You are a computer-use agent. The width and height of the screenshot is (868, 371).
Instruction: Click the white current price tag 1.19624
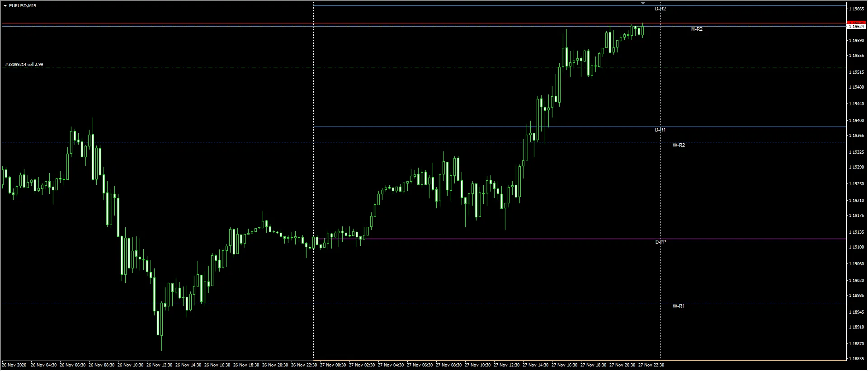pos(856,27)
